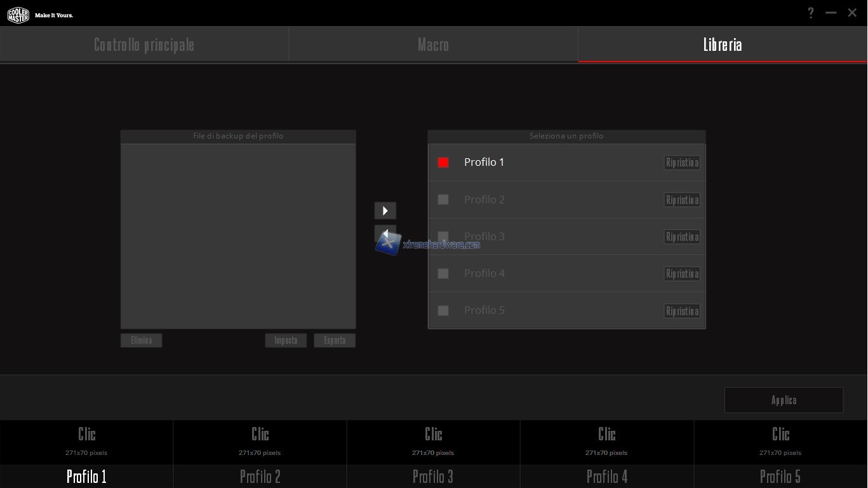This screenshot has height=488, width=868.
Task: Click Ripristina next to Profilo 1
Action: click(682, 163)
